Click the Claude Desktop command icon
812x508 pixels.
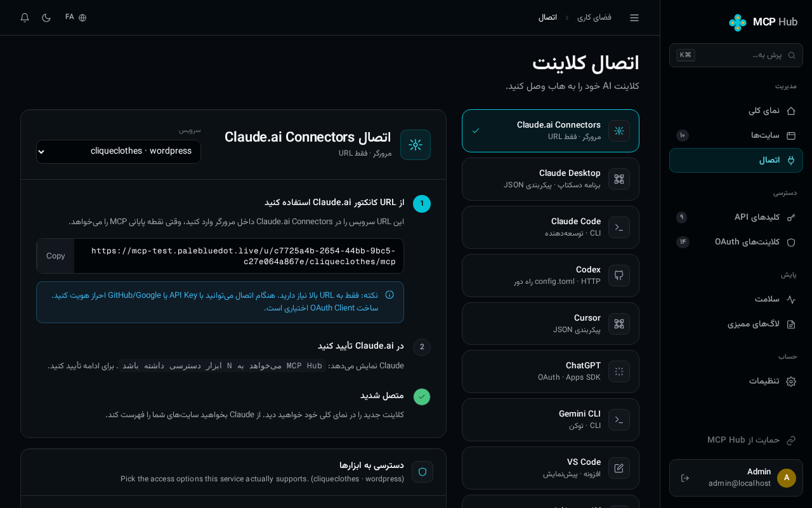click(x=619, y=179)
